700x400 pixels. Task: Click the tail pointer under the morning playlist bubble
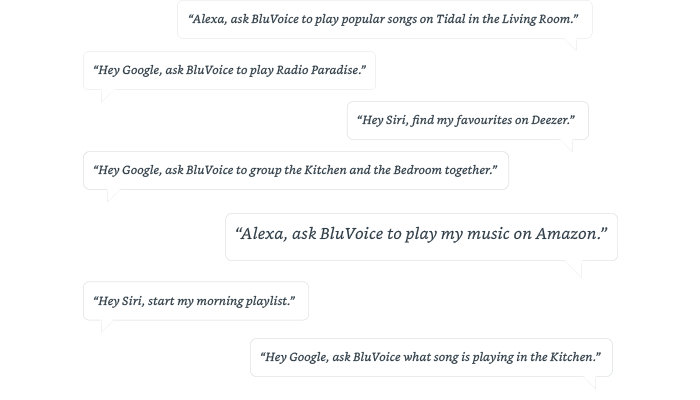tap(104, 326)
